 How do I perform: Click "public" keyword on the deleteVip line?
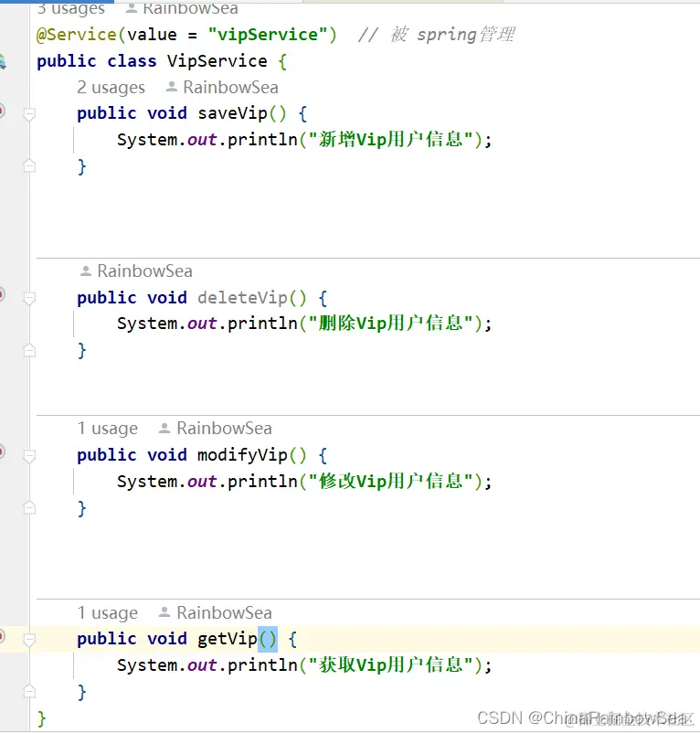coord(107,297)
